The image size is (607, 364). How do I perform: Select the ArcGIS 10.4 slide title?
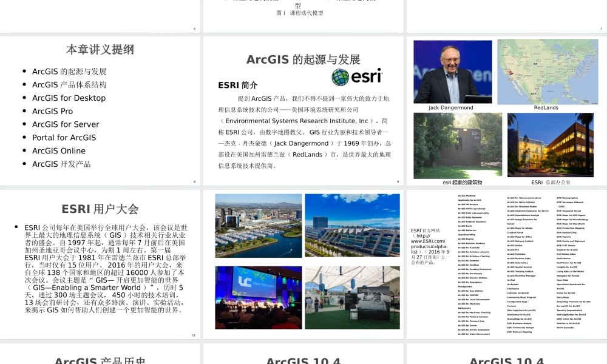(x=303, y=360)
